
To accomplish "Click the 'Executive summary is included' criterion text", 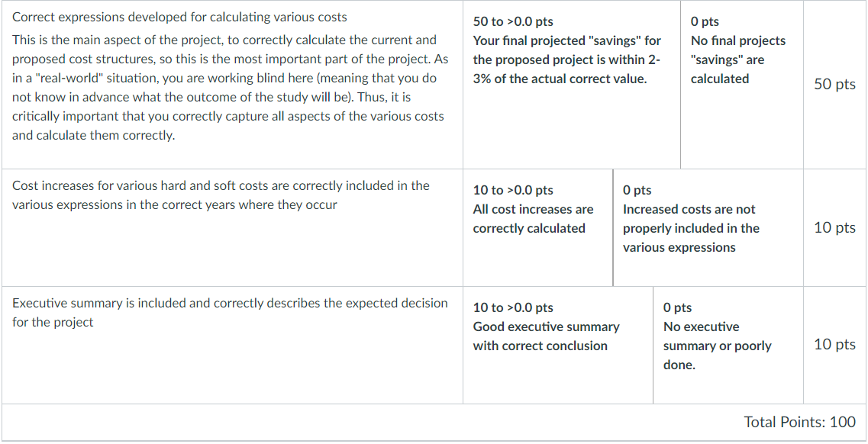I will (230, 313).
